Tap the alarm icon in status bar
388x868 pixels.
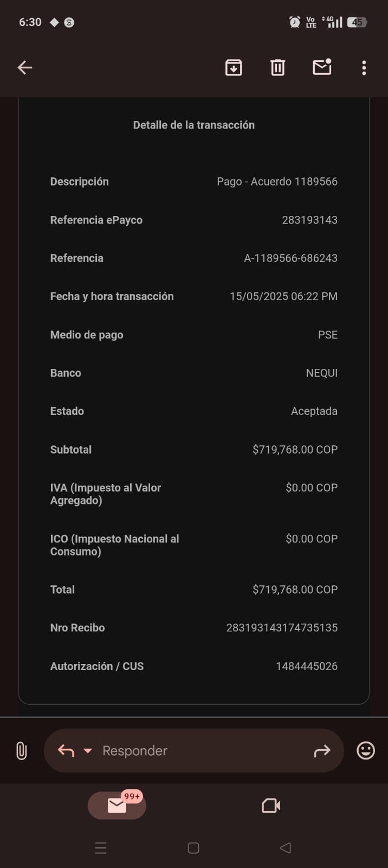click(x=295, y=22)
